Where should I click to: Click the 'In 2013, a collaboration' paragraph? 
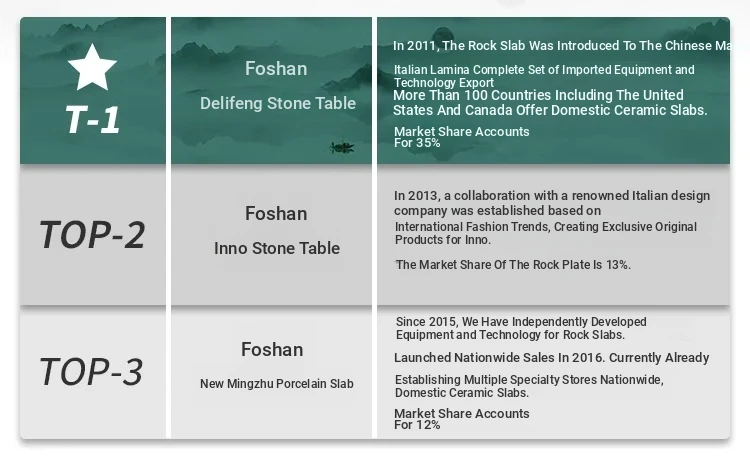(552, 203)
